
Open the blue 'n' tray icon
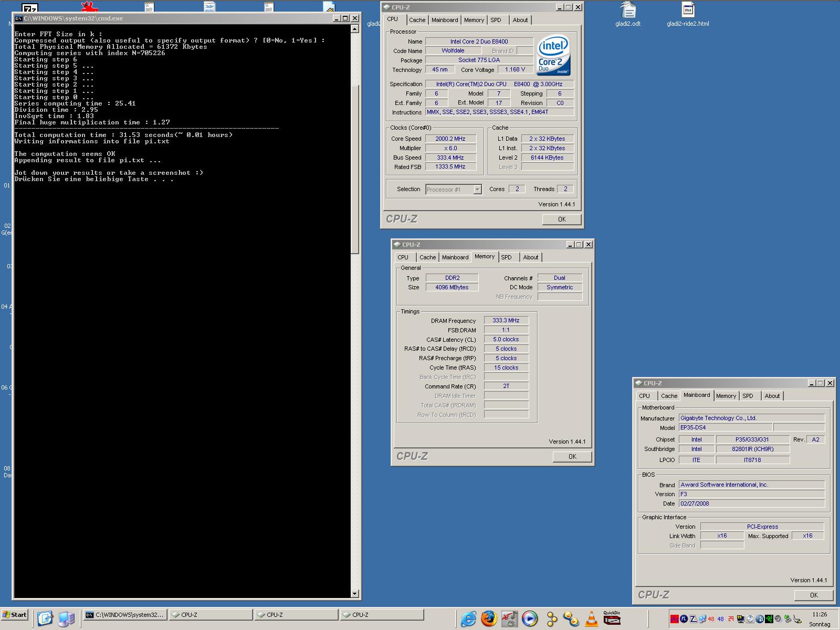(684, 619)
